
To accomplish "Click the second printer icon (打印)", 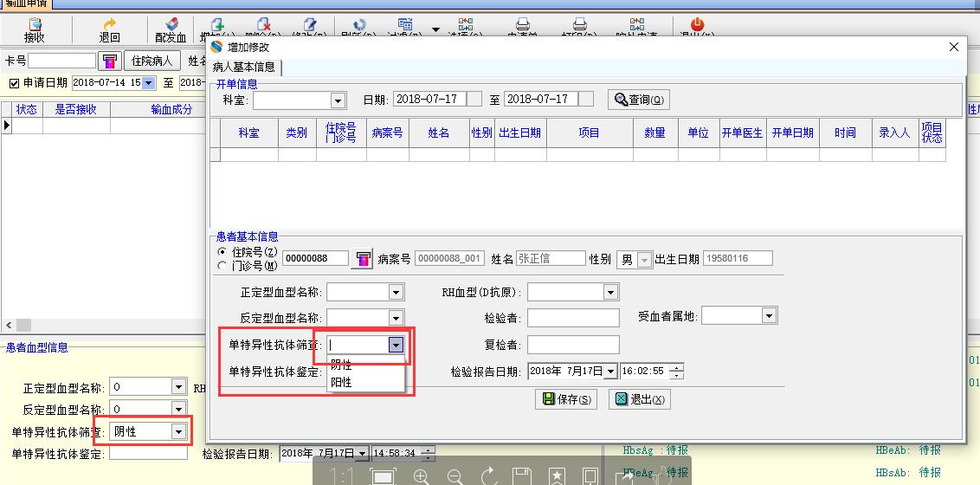I will click(580, 25).
